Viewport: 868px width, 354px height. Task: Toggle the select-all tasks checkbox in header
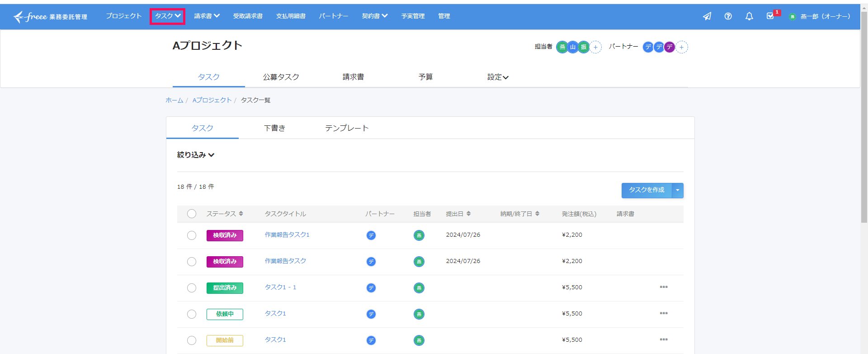click(192, 214)
